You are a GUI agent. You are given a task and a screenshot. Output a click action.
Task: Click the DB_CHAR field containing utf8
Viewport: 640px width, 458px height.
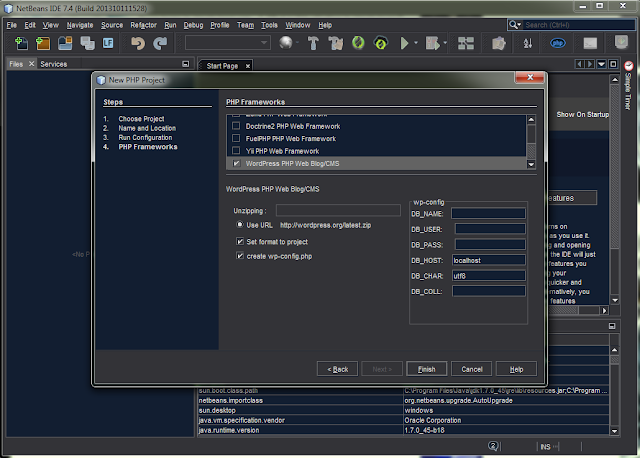tap(488, 276)
